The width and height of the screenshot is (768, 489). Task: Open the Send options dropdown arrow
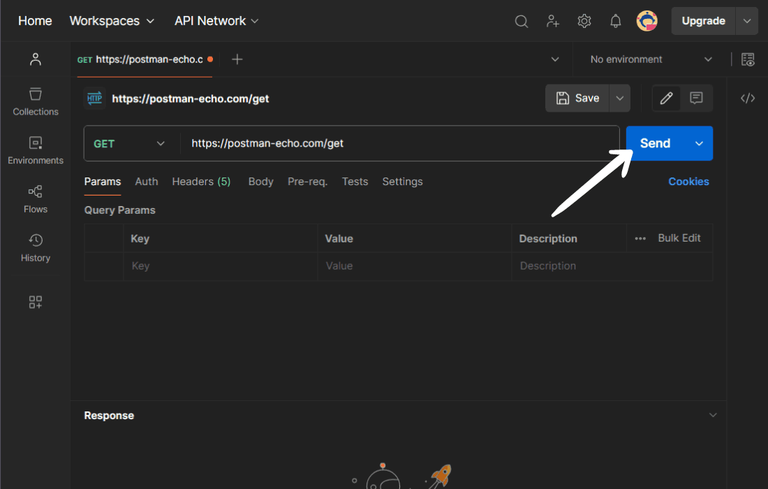699,144
